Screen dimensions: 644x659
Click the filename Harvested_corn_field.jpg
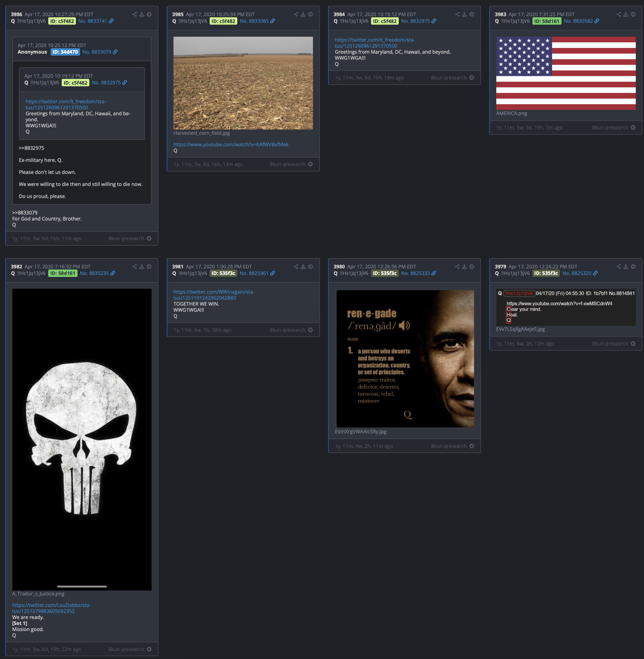click(x=202, y=133)
